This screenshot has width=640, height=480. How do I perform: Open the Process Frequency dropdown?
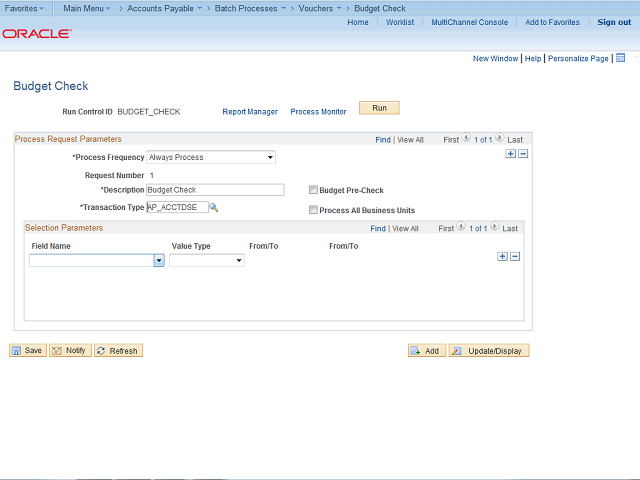(211, 157)
